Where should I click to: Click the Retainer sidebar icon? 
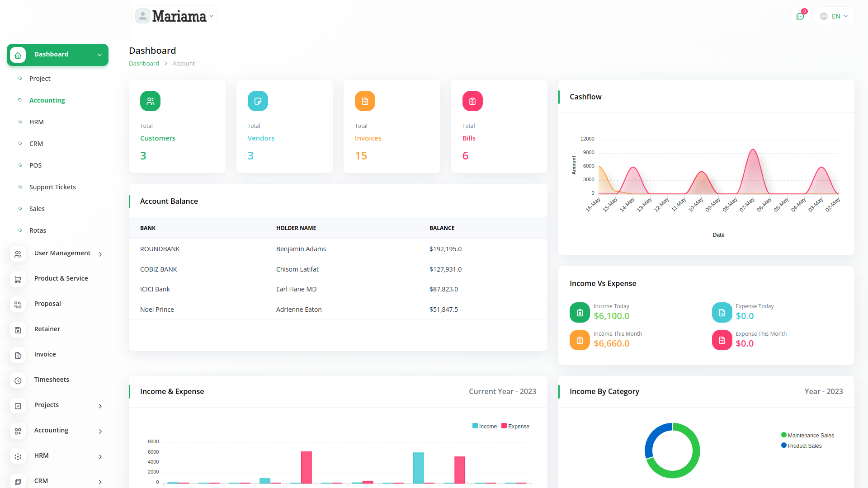[x=18, y=330]
